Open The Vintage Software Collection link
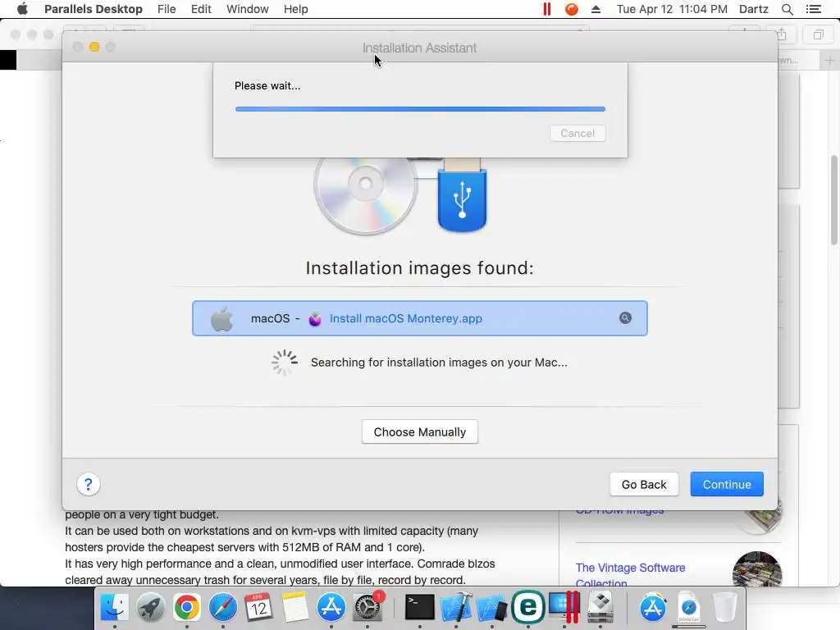Viewport: 840px width, 630px height. [630, 574]
